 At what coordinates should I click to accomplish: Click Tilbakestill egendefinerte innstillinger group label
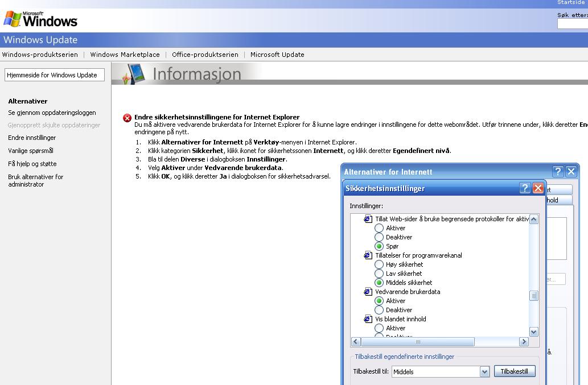point(404,357)
